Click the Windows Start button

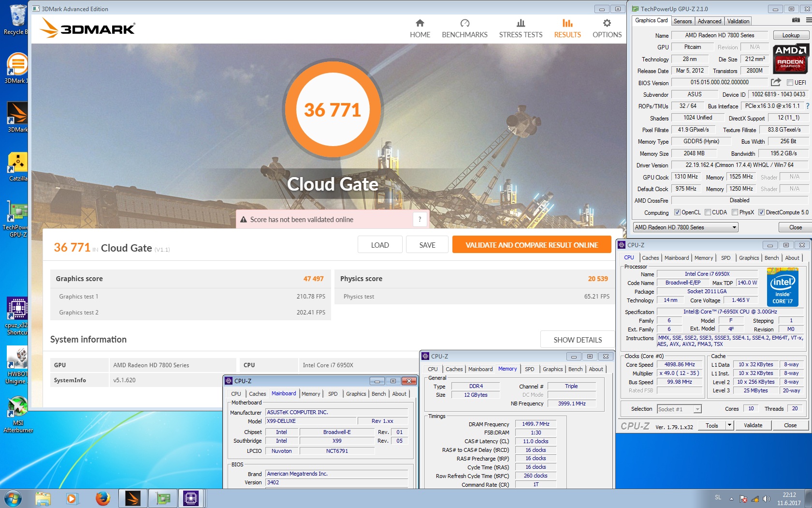click(13, 498)
